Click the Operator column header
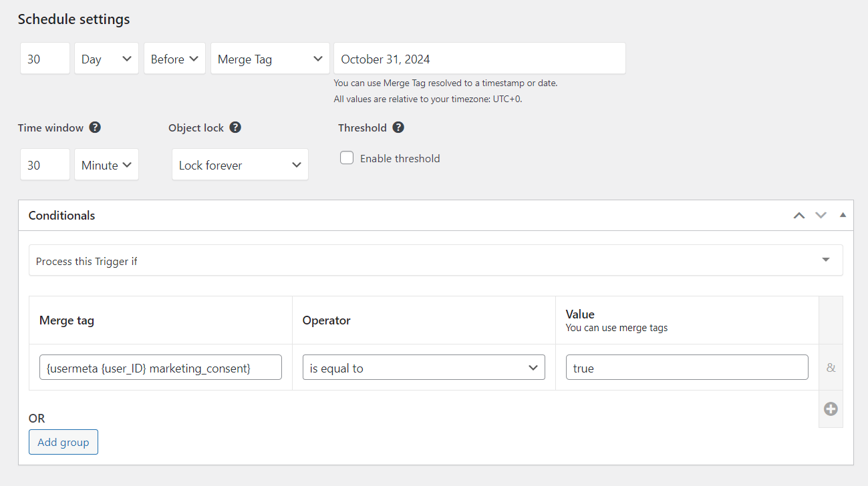Screen dimensions: 868x486 click(x=327, y=320)
